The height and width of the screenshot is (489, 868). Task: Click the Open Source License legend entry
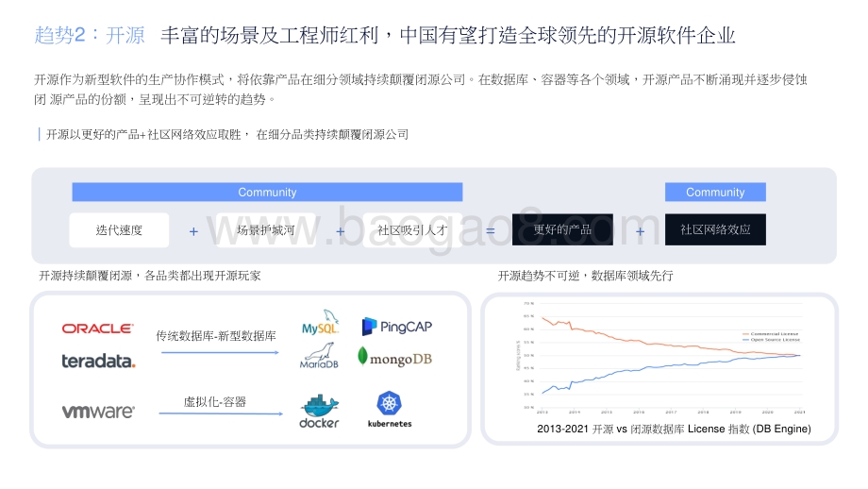tap(771, 340)
